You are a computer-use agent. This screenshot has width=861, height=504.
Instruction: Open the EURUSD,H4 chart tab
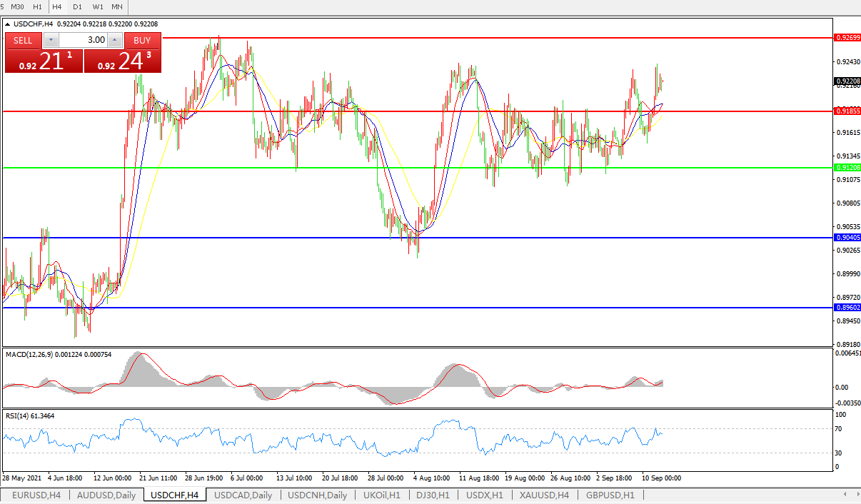(36, 495)
